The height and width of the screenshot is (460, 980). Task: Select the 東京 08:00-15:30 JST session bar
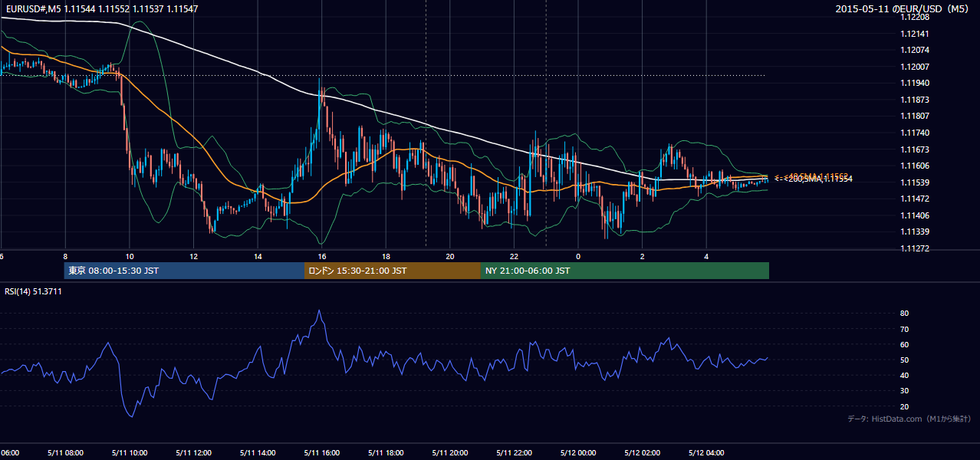pos(184,271)
